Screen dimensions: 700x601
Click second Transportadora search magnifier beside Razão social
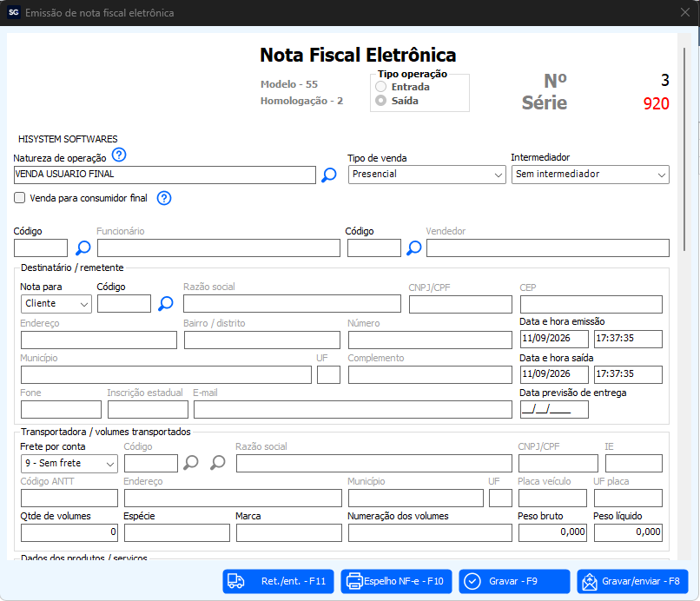tap(218, 463)
